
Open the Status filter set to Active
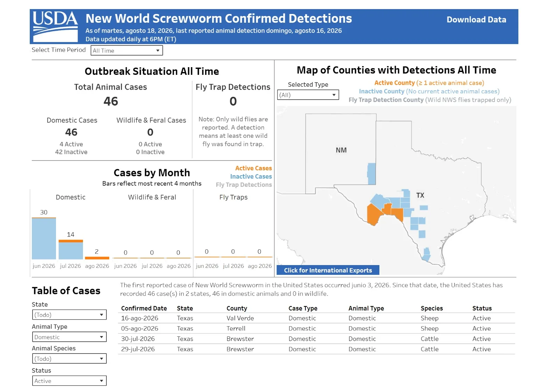pyautogui.click(x=69, y=381)
